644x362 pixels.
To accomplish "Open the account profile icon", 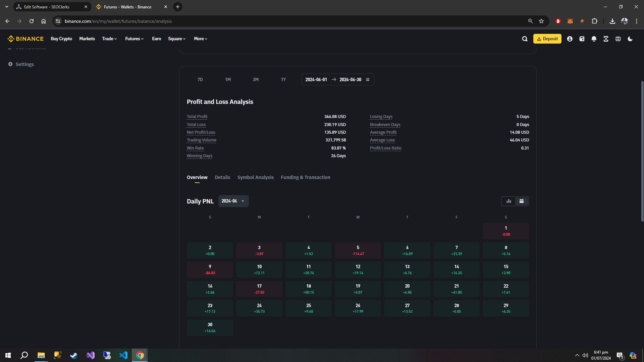I will click(x=570, y=39).
